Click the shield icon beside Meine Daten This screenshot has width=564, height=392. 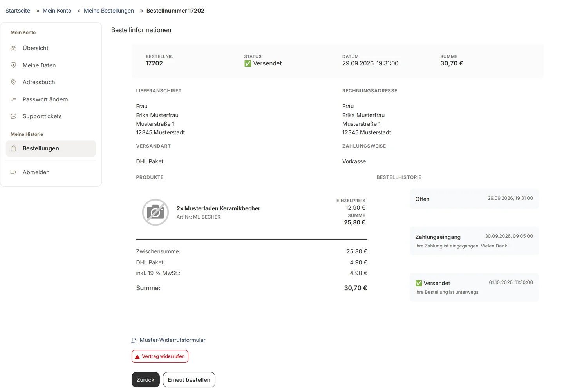[13, 65]
